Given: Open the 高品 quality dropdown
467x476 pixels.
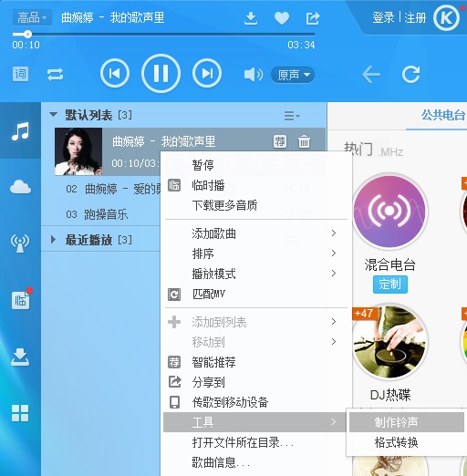Looking at the screenshot, I should coord(32,17).
